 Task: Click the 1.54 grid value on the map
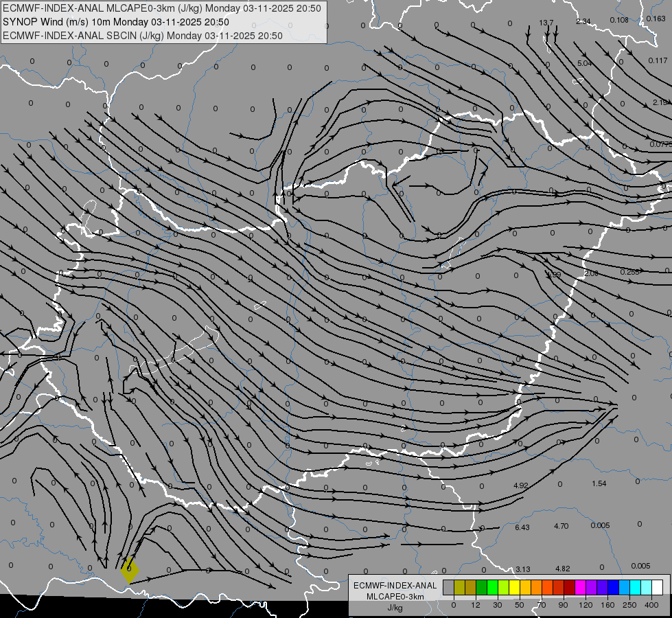pyautogui.click(x=599, y=484)
